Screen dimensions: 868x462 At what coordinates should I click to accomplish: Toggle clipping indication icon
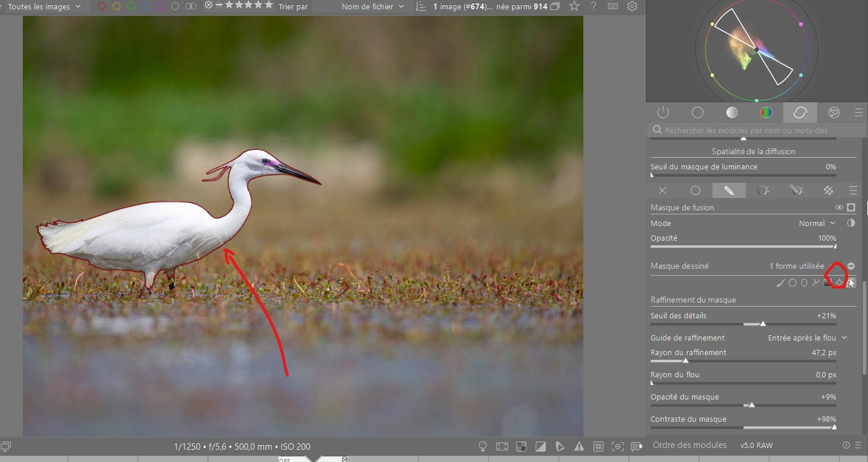pos(541,447)
